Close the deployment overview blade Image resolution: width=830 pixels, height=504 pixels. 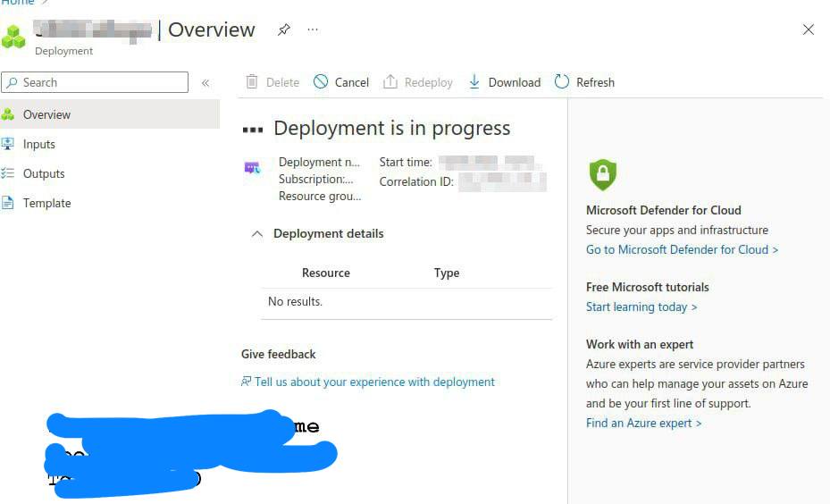click(x=808, y=29)
